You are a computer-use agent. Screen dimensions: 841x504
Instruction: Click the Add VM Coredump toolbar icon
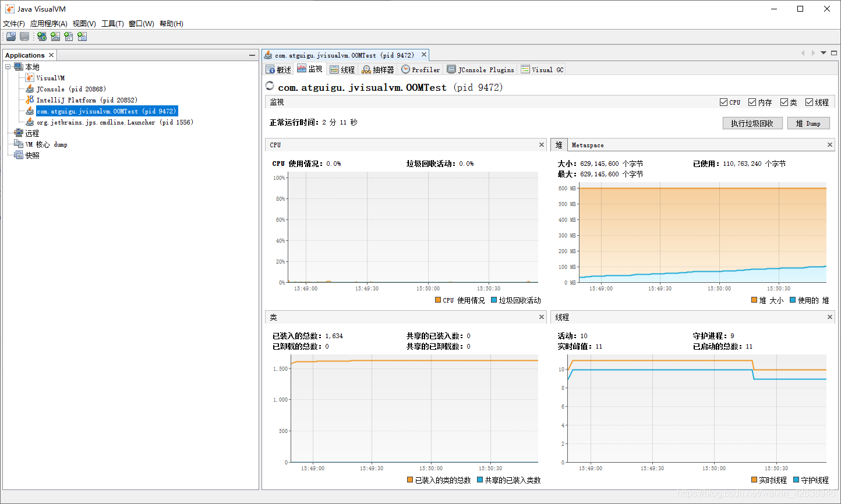69,36
